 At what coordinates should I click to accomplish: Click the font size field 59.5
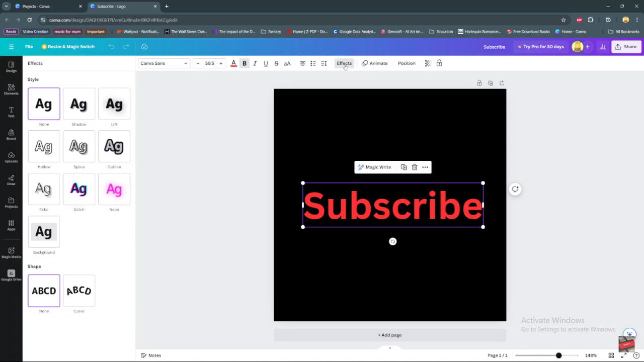click(x=209, y=63)
